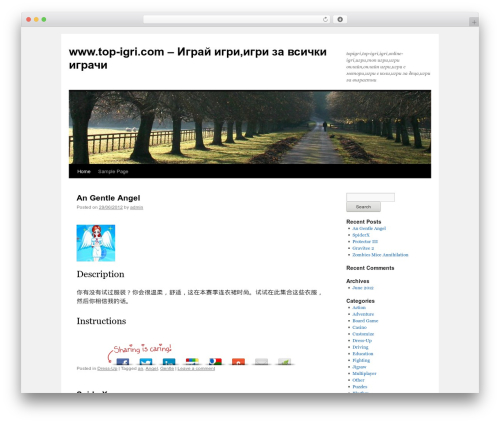Image resolution: width=500 pixels, height=423 pixels.
Task: Share post by email icon
Action: click(261, 362)
